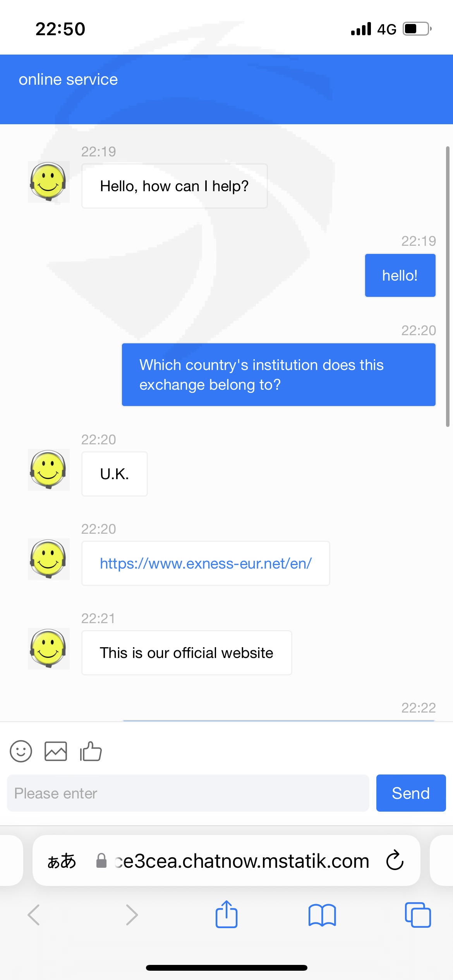Select the 'This is our official website' message
Screen dimensions: 453x980
tap(187, 653)
